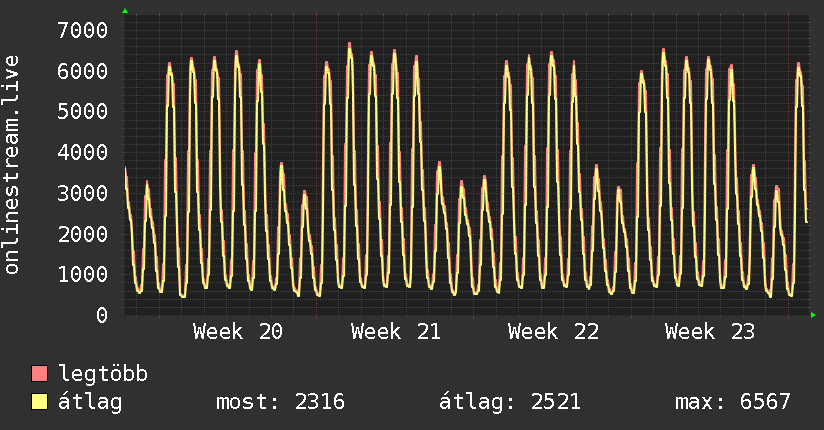Click the 'most: 2316' value
This screenshot has width=824, height=430.
point(280,402)
